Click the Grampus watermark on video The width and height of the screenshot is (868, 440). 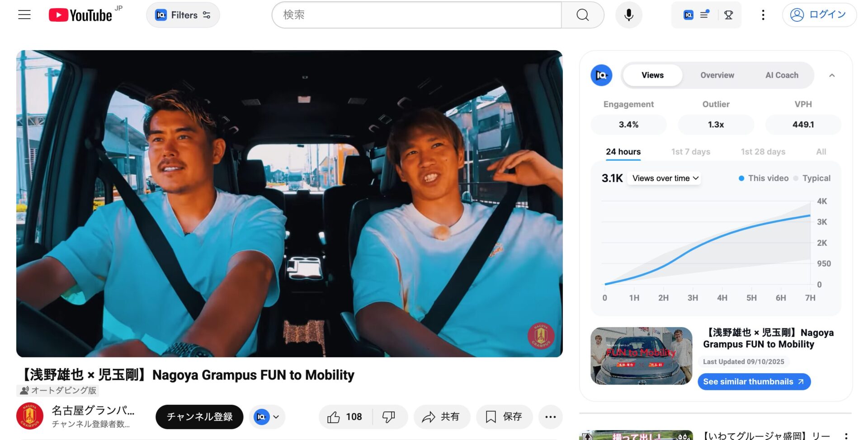point(541,336)
